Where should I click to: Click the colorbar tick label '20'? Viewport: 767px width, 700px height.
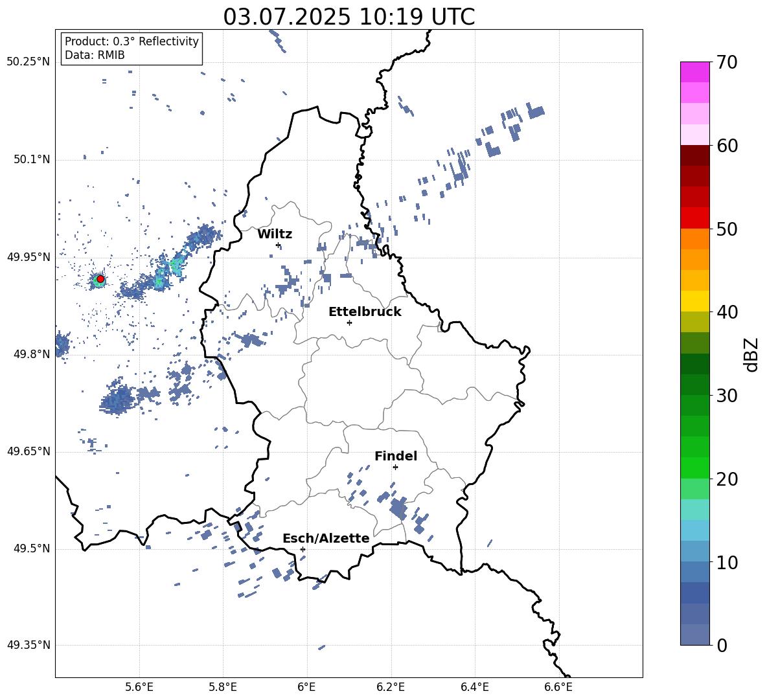(727, 479)
